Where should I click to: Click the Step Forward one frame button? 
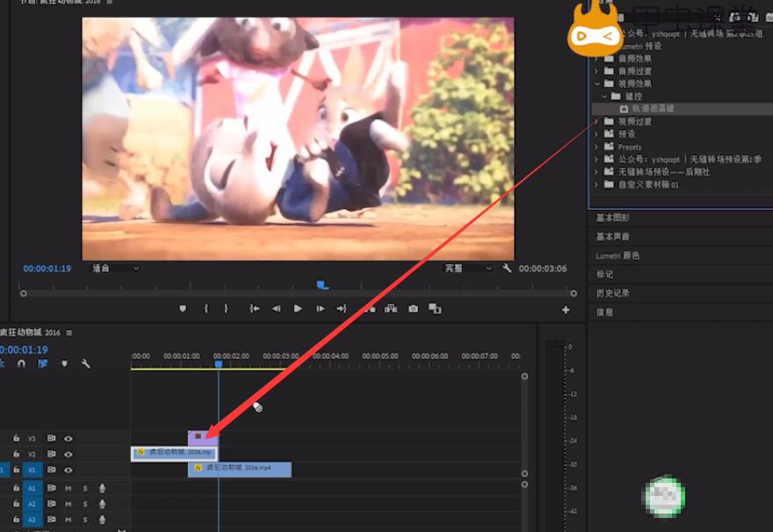(321, 309)
